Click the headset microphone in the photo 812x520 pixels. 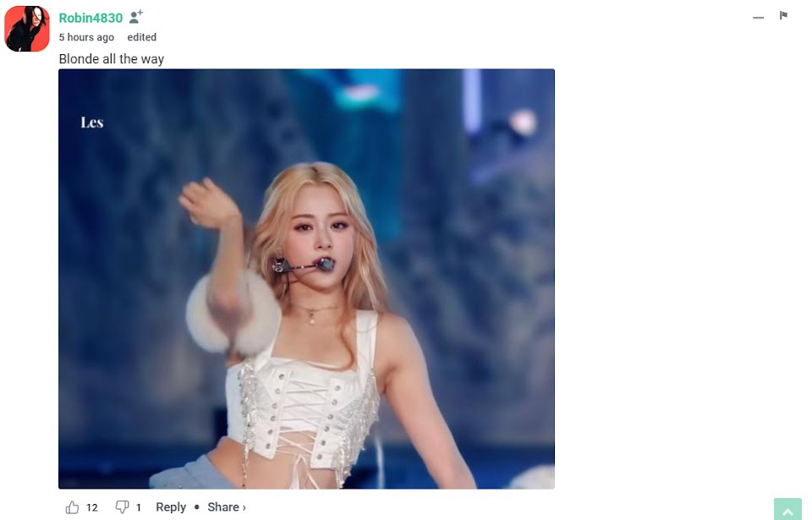tap(304, 265)
